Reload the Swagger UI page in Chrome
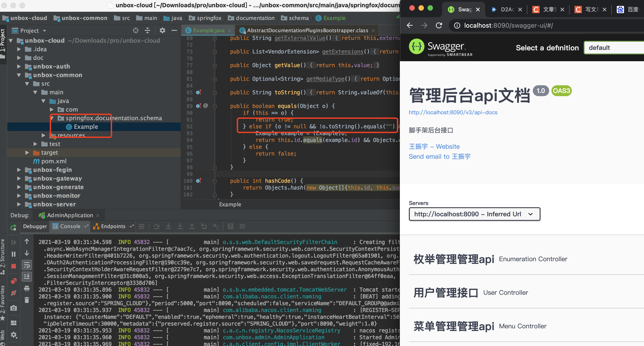Image resolution: width=644 pixels, height=346 pixels. [439, 25]
